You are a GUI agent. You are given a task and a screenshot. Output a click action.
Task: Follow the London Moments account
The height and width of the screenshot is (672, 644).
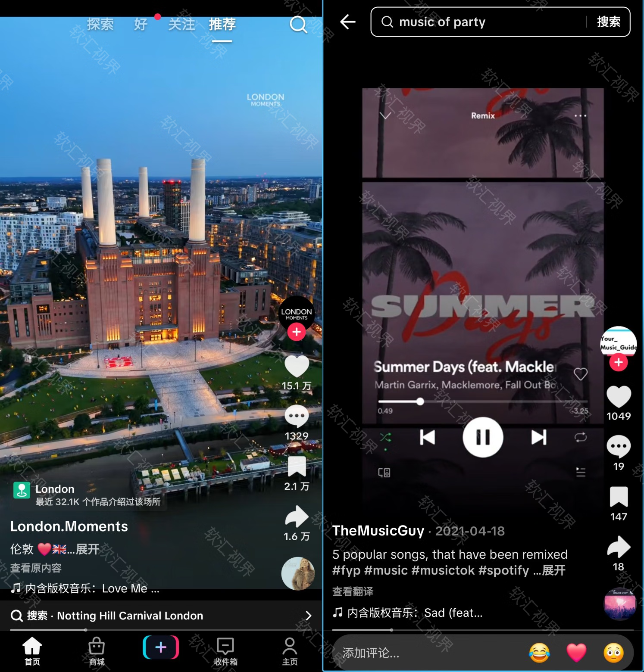pyautogui.click(x=297, y=332)
